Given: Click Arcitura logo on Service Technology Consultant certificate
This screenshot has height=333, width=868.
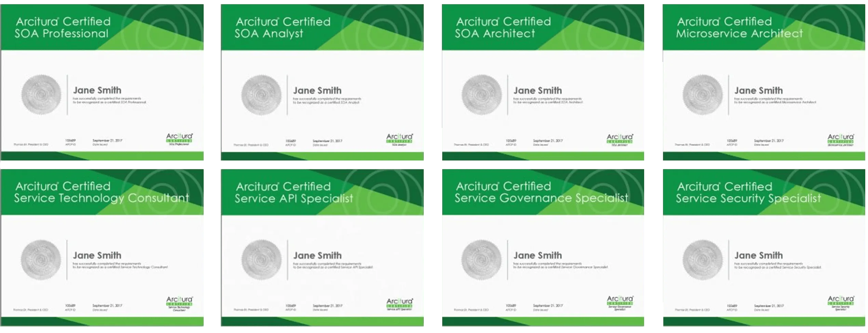Looking at the screenshot, I should click(179, 303).
